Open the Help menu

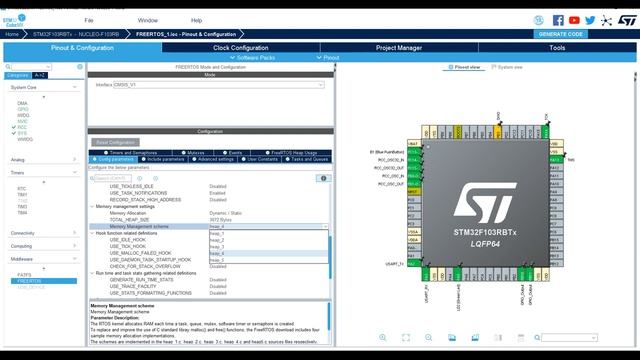pos(196,20)
